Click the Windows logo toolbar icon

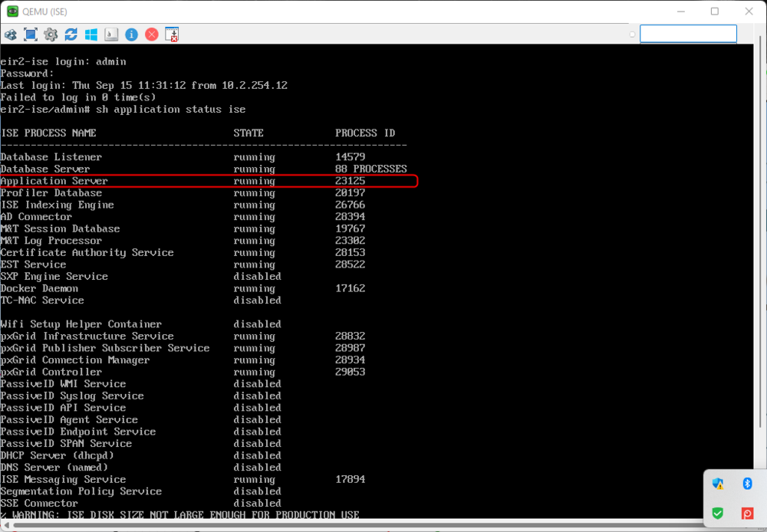tap(91, 34)
